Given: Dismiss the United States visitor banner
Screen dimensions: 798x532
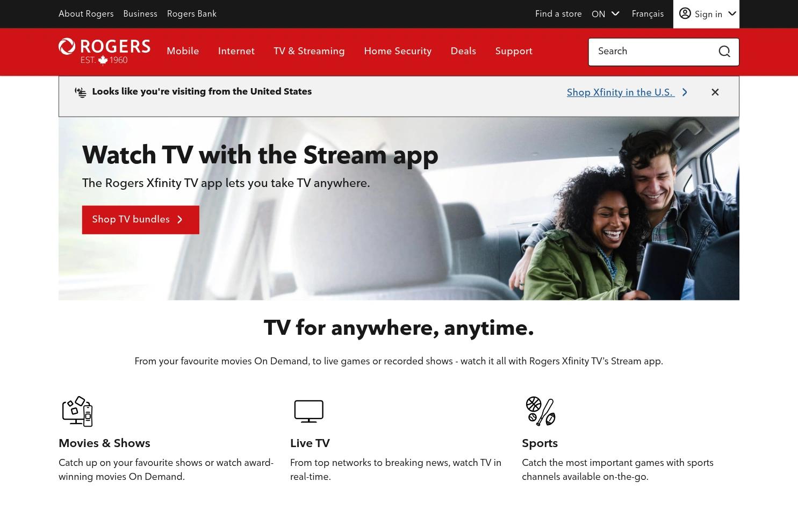Looking at the screenshot, I should coord(715,92).
